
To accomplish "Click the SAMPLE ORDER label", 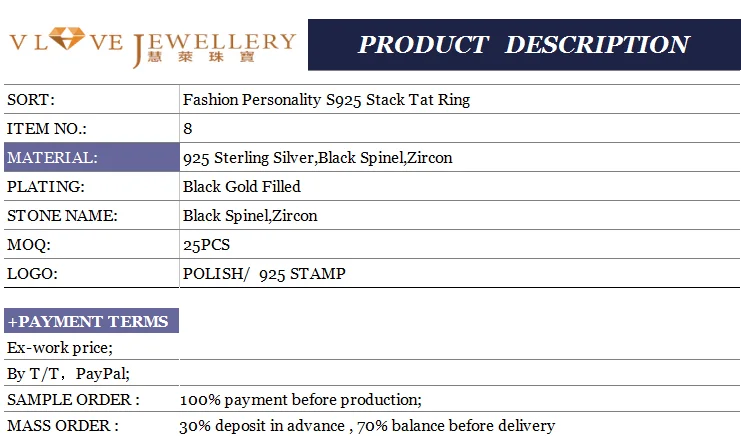I will pyautogui.click(x=73, y=400).
